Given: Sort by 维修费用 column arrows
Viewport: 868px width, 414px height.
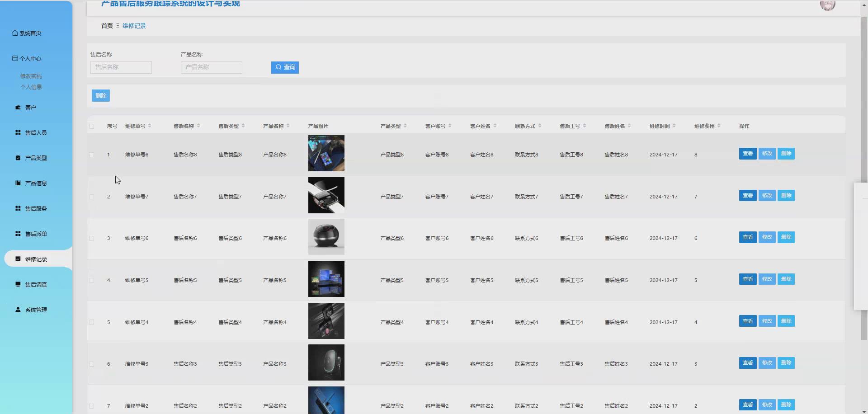Looking at the screenshot, I should coord(719,126).
